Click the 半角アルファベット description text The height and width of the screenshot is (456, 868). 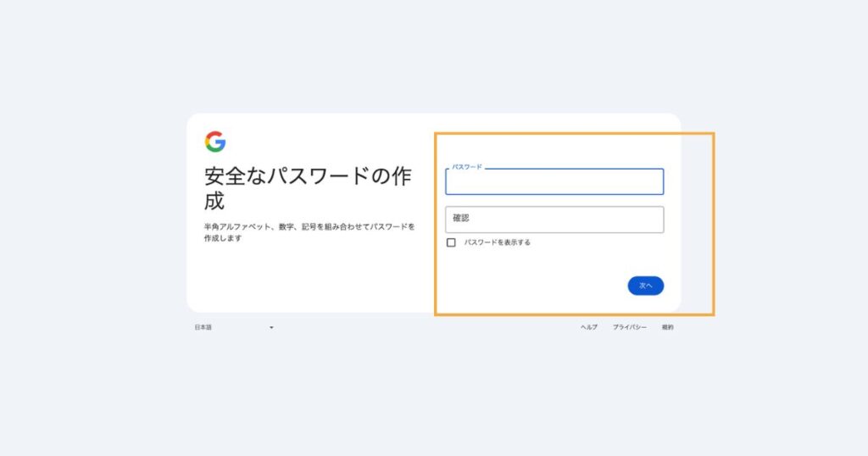click(309, 232)
